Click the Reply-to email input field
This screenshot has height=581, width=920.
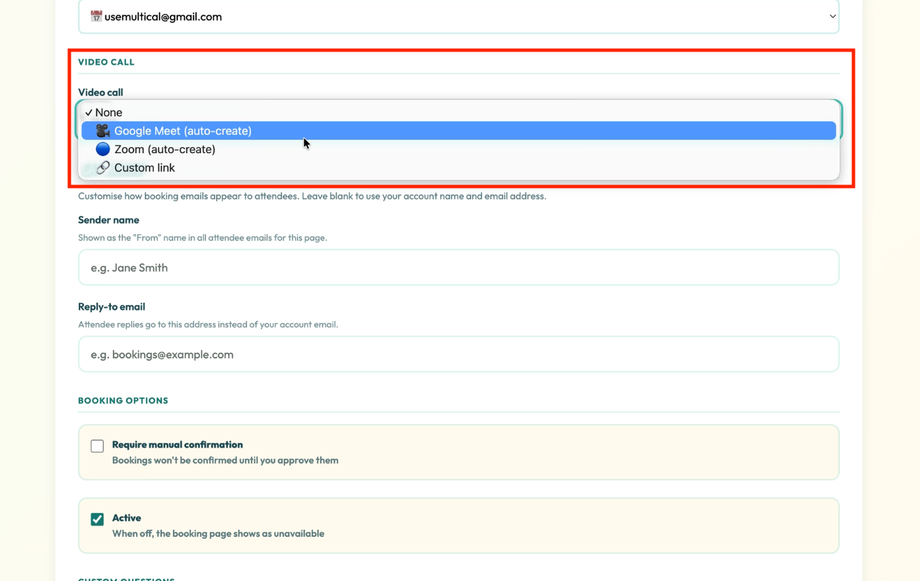point(457,354)
